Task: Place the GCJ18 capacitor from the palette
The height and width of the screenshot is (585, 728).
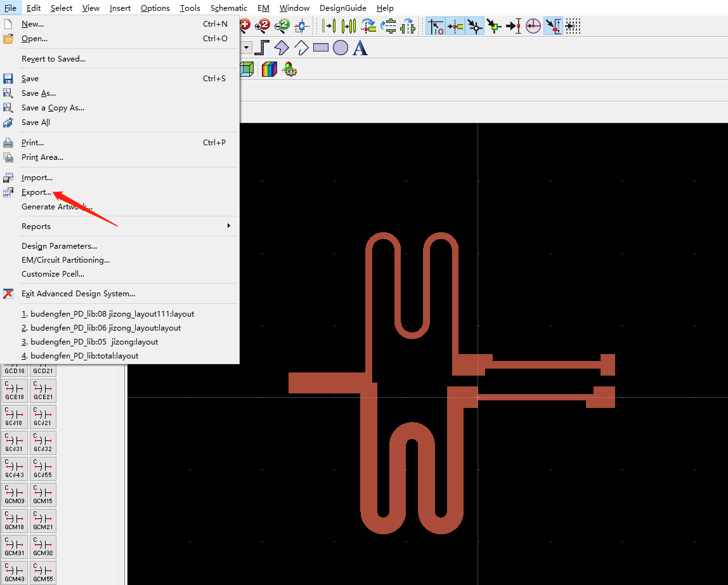Action: tap(15, 417)
